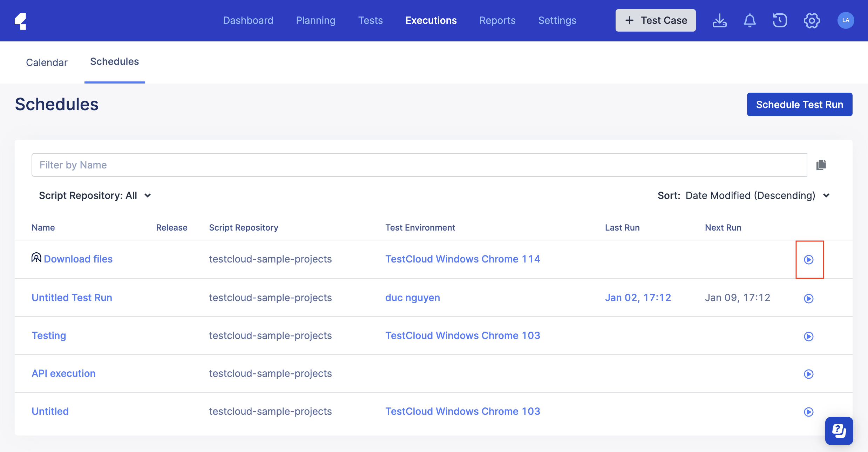Screen dimensions: 868x452
Task: Run the Testing schedule now
Action: [x=809, y=336]
